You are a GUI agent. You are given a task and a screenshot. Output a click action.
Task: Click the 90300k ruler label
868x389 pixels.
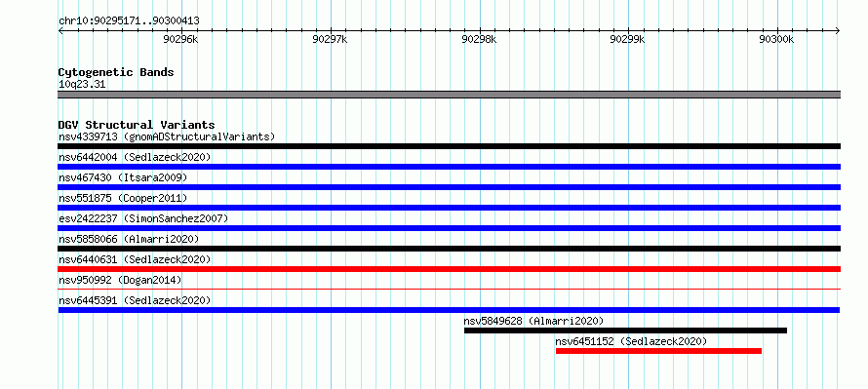point(776,39)
